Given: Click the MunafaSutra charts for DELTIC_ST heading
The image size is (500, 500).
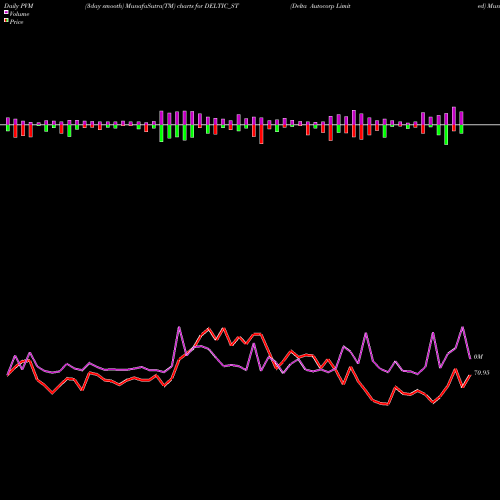Looking at the screenshot, I should [162, 6].
